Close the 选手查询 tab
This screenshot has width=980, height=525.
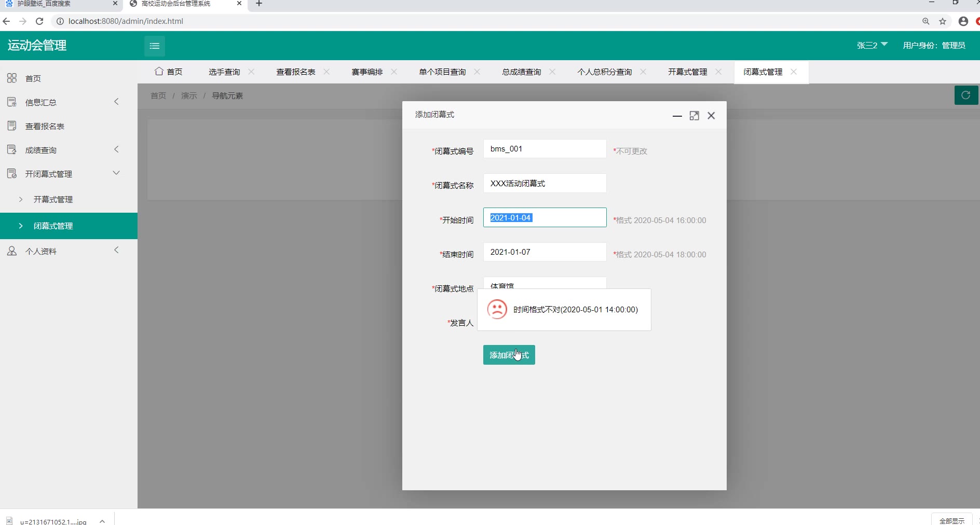coord(251,72)
